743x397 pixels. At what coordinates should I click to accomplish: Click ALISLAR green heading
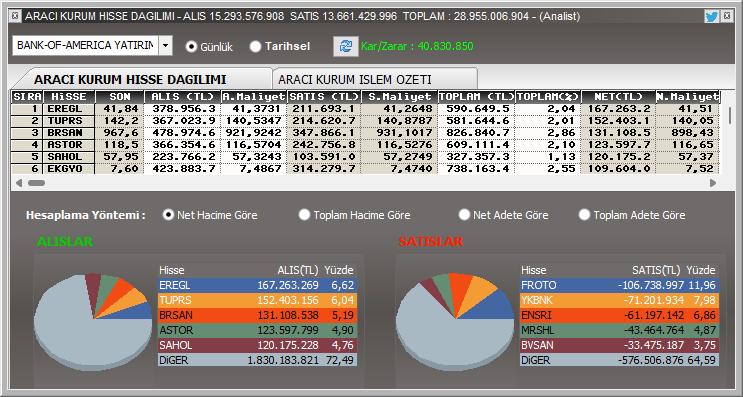pos(65,242)
